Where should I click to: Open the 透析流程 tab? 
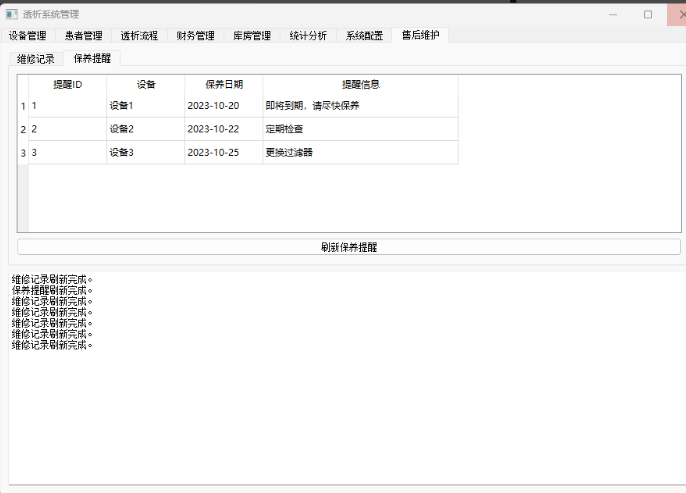tap(139, 35)
